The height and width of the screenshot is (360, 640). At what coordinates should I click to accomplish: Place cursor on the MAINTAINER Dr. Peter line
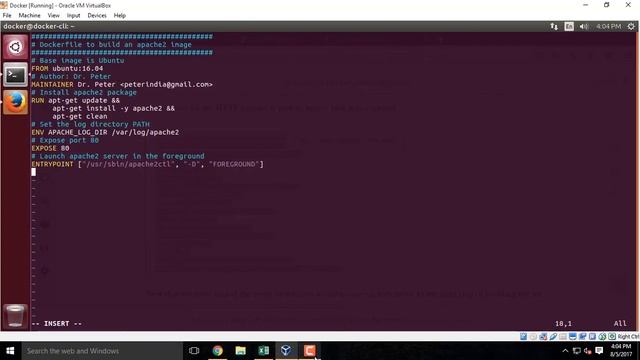coord(122,84)
